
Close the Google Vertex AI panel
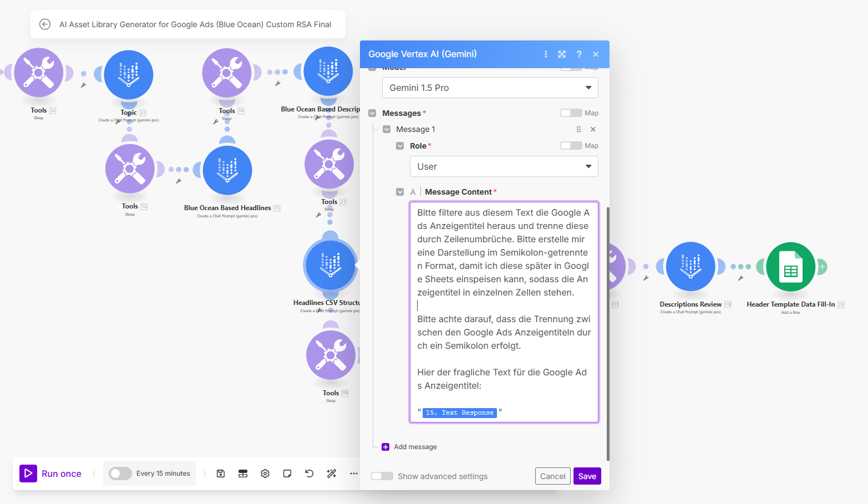click(x=596, y=54)
